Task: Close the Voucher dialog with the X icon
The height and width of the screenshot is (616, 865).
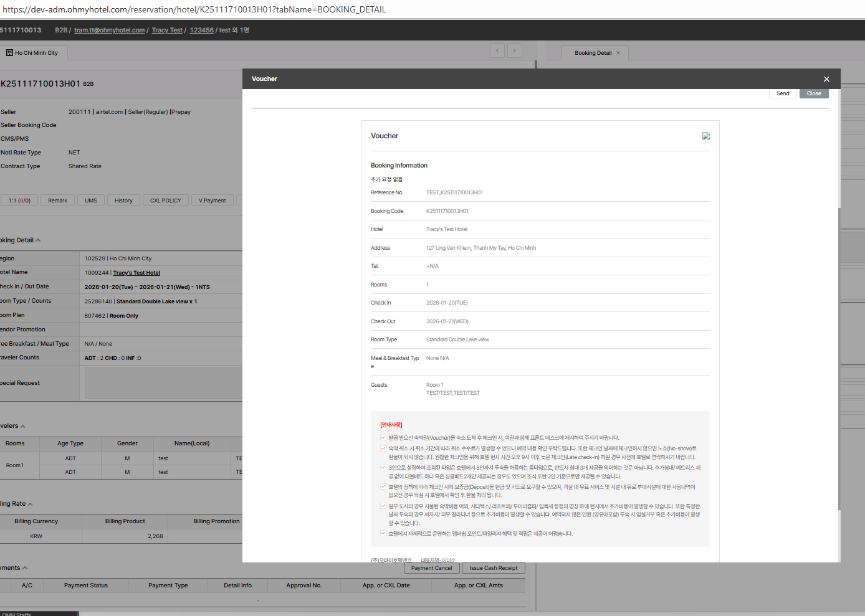Action: 826,79
